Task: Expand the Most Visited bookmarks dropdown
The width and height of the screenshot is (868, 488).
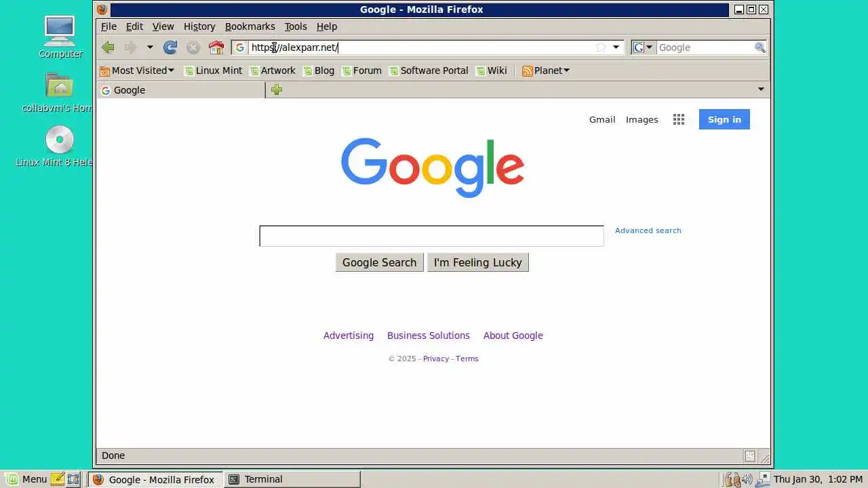Action: point(137,70)
